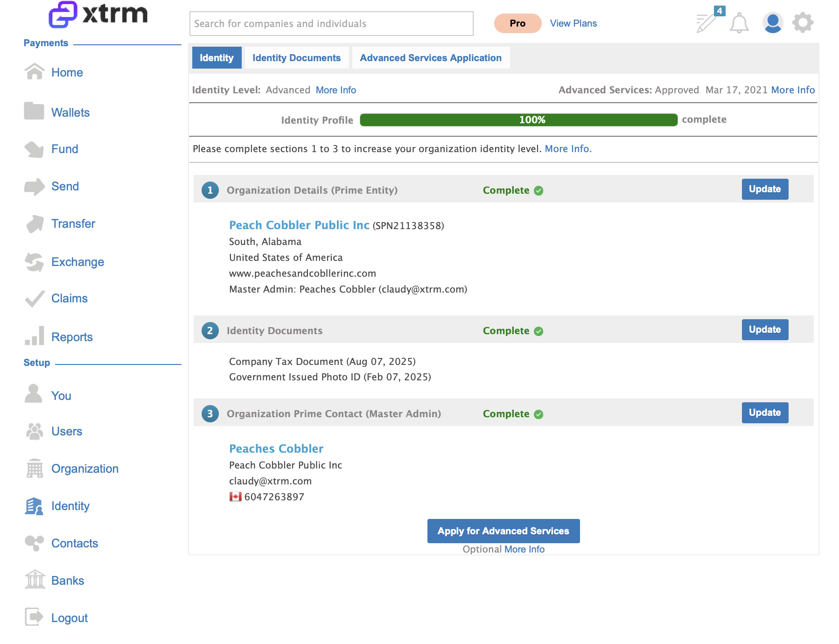This screenshot has height=644, width=839.
Task: Open the settings gear icon
Action: (x=803, y=22)
